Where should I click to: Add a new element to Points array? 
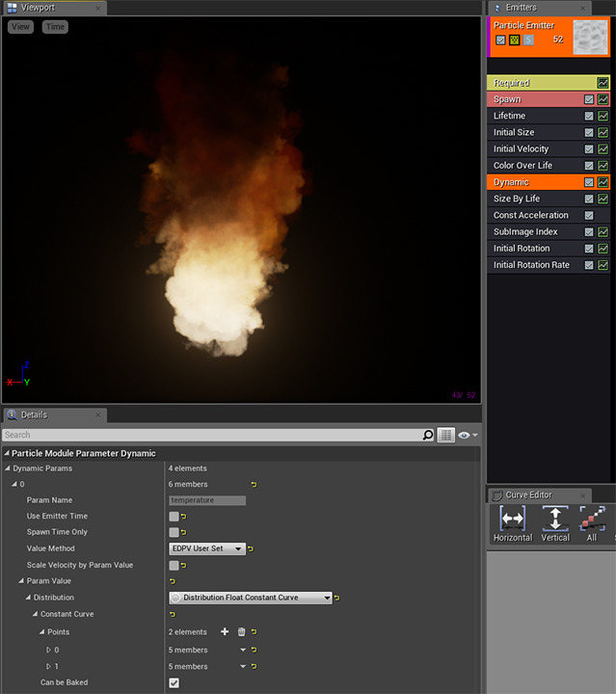coord(225,632)
